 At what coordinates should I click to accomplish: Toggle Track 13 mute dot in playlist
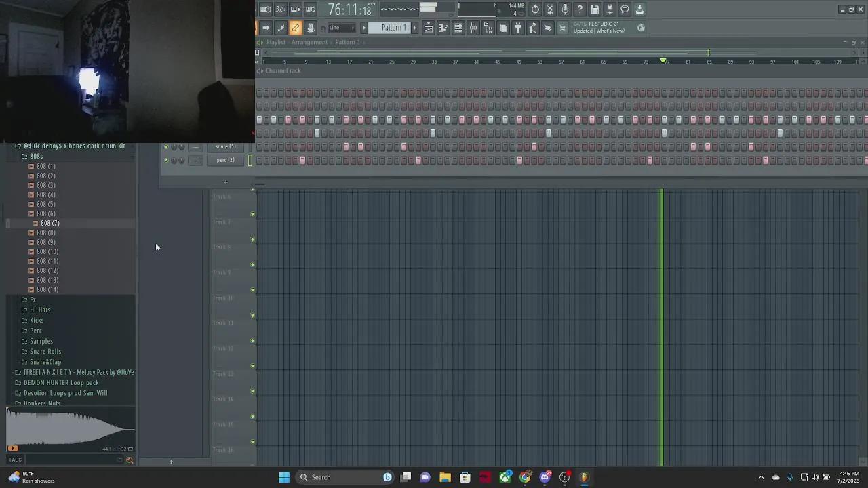point(252,391)
